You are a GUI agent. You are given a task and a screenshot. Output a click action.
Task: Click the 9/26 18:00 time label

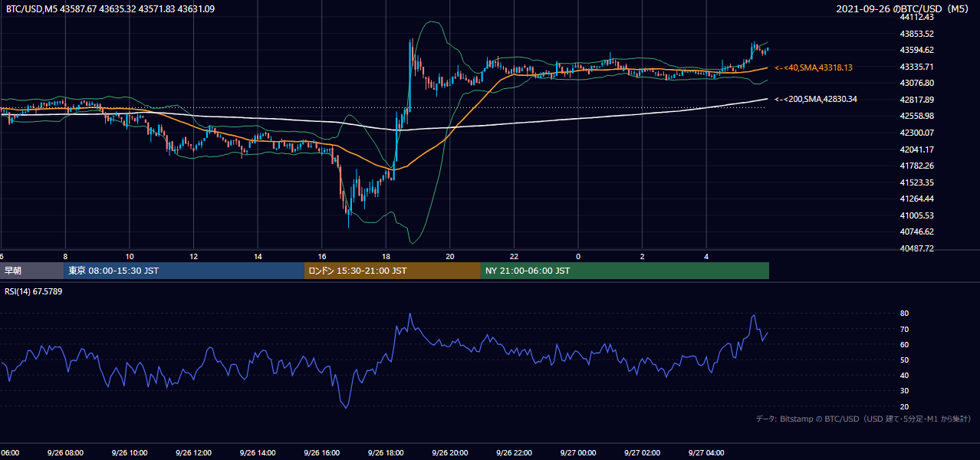coord(386,453)
